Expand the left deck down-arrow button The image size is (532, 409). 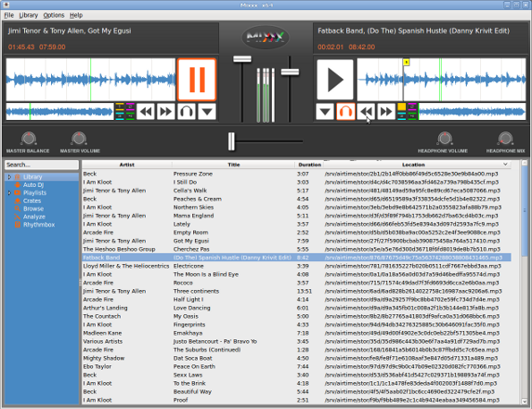[207, 111]
